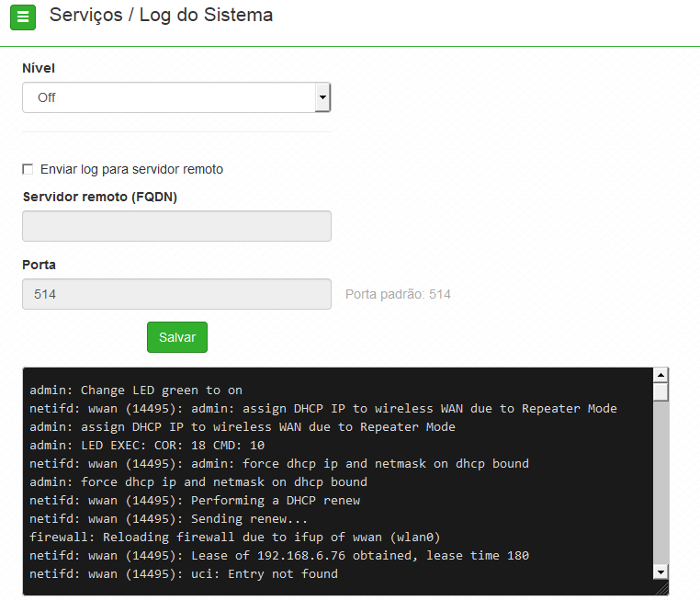Viewport: 700px width, 600px height.
Task: Click the 'Serviços / Log do Sistema' heading
Action: pos(161,16)
